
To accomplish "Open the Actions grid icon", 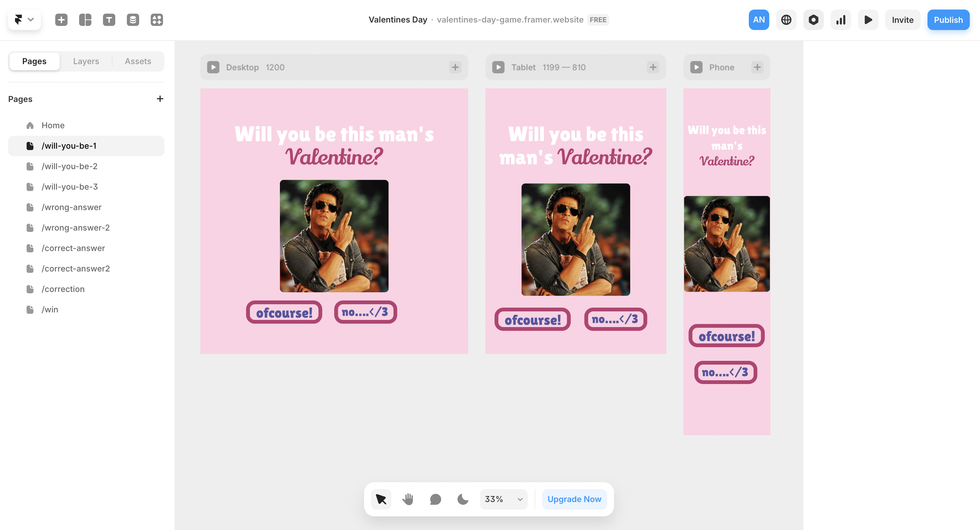I will tap(157, 19).
